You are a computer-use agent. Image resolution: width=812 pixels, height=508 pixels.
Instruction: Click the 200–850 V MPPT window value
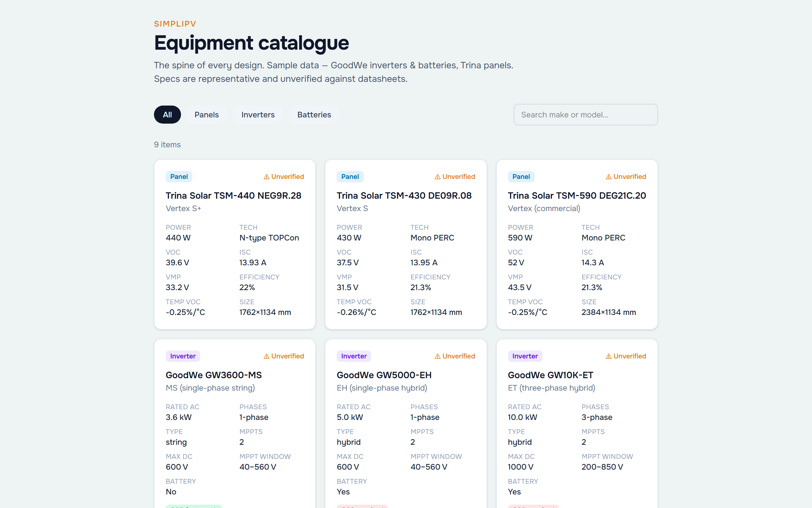[x=602, y=467]
